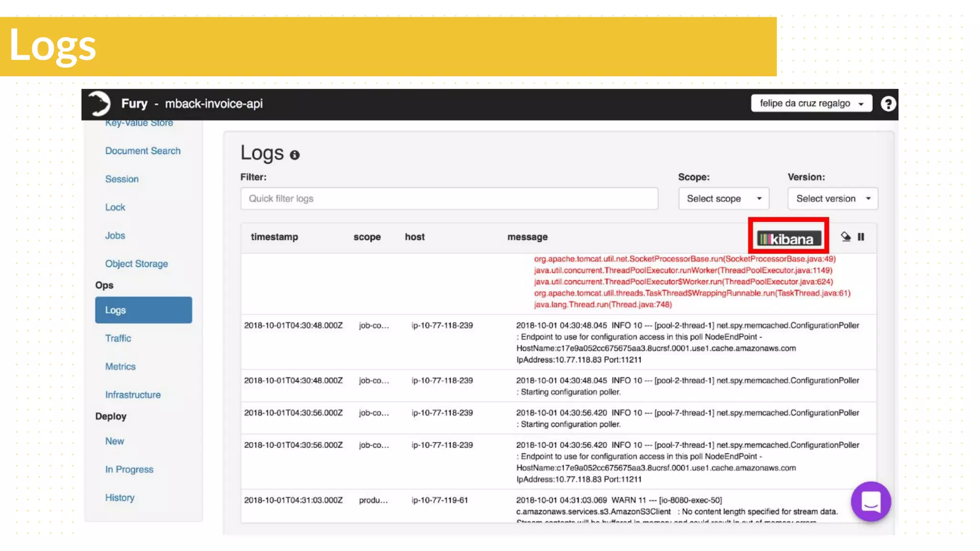Open Traffic in the Ops sidebar
This screenshot has height=551, width=980.
point(118,338)
